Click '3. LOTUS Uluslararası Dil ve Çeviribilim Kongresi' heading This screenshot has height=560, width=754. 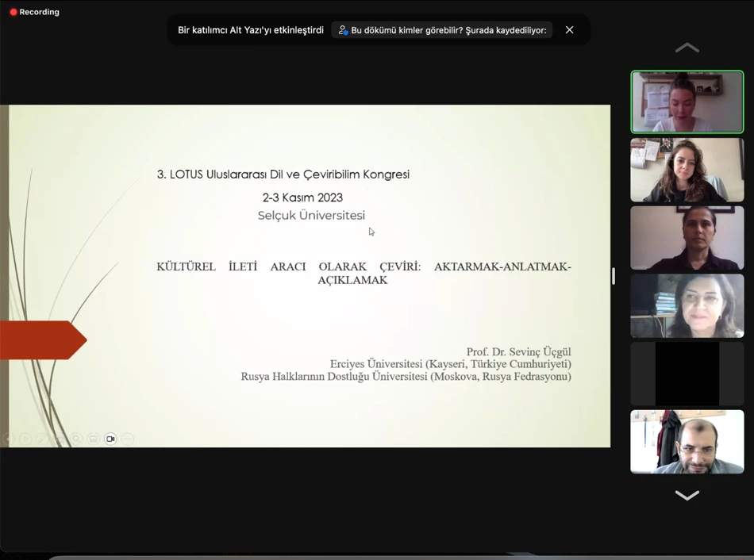pos(283,175)
